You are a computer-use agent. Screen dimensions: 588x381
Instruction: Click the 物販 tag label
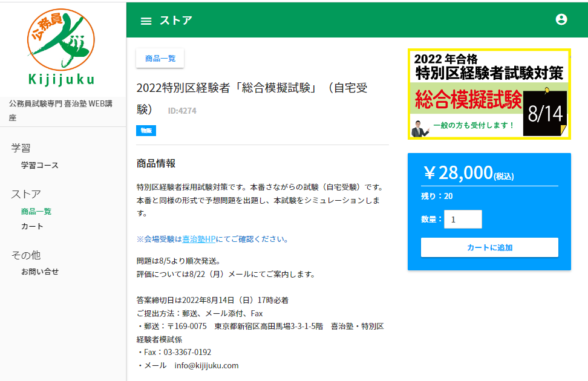tap(146, 131)
